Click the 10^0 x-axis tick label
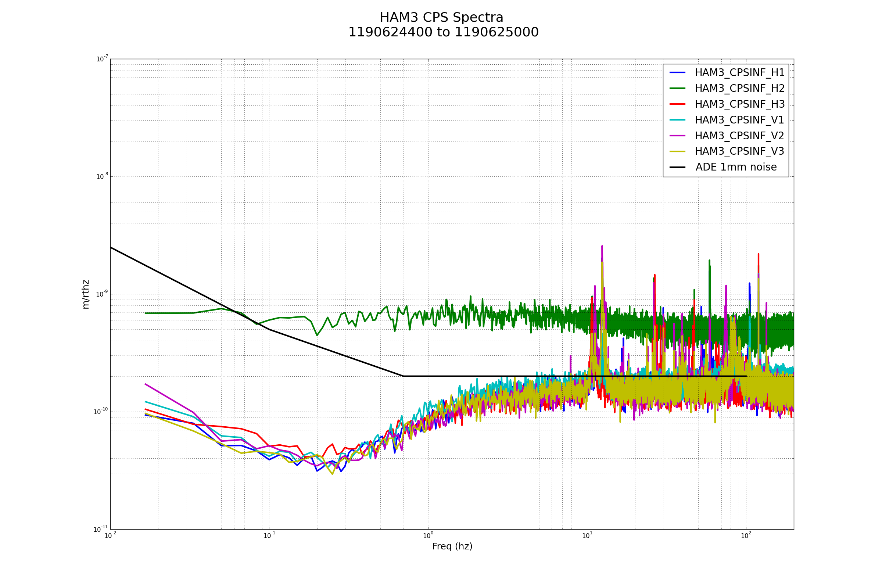The height and width of the screenshot is (588, 882). [x=428, y=535]
